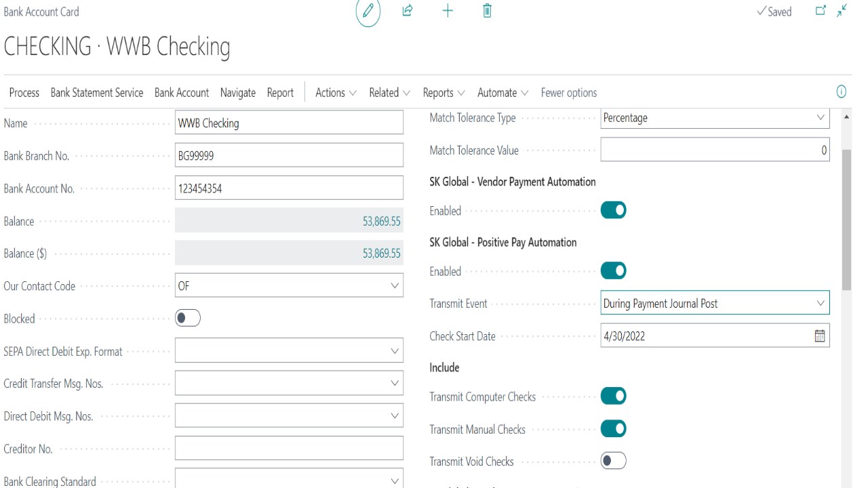Click the CHECKING · WWB Checking title
This screenshot has height=488, width=868.
[117, 47]
